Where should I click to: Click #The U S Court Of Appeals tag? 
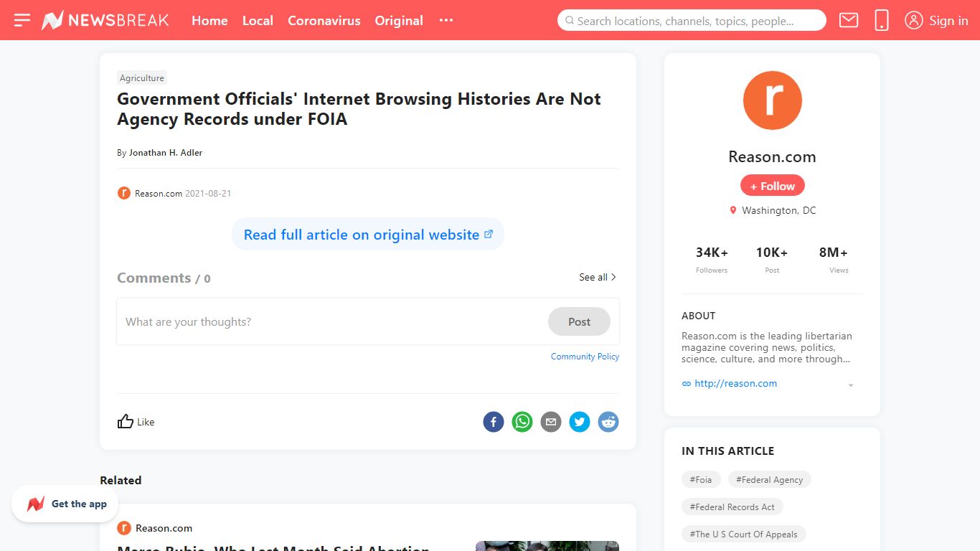pos(743,534)
